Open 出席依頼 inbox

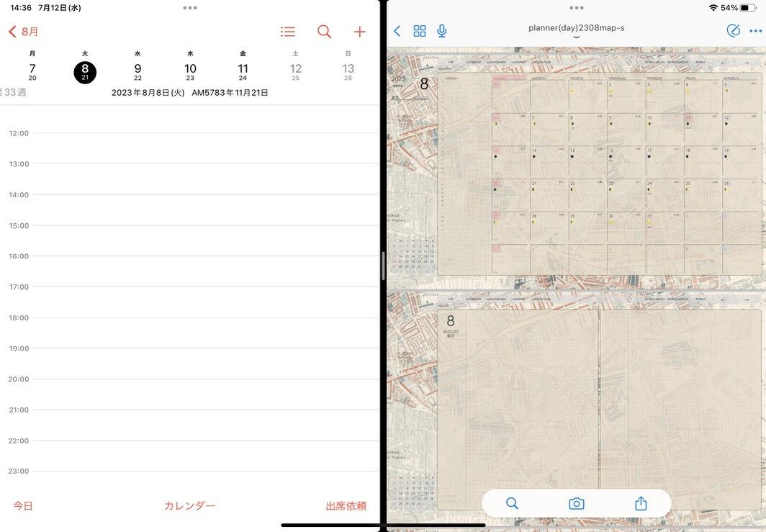(346, 505)
